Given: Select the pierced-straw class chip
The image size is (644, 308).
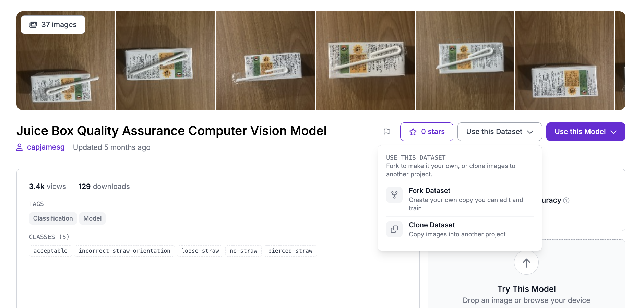Looking at the screenshot, I should 290,251.
